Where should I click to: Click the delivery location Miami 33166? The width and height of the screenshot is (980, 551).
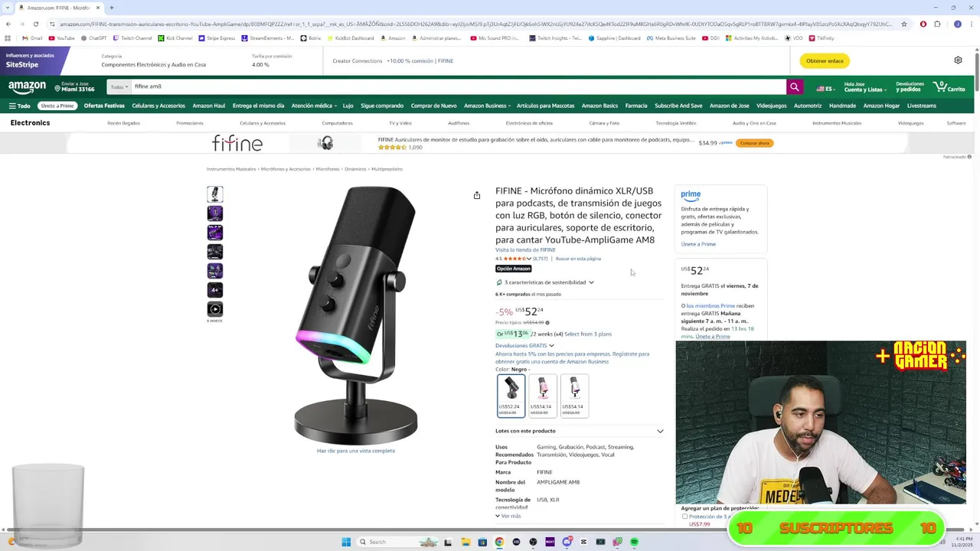click(x=73, y=87)
